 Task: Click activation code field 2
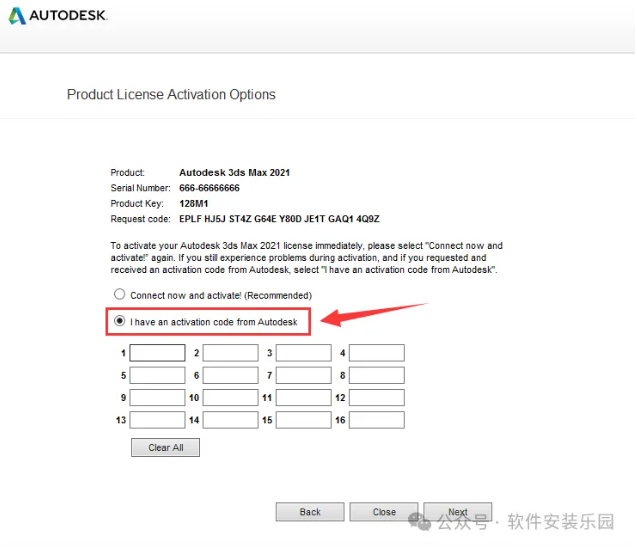pos(230,353)
